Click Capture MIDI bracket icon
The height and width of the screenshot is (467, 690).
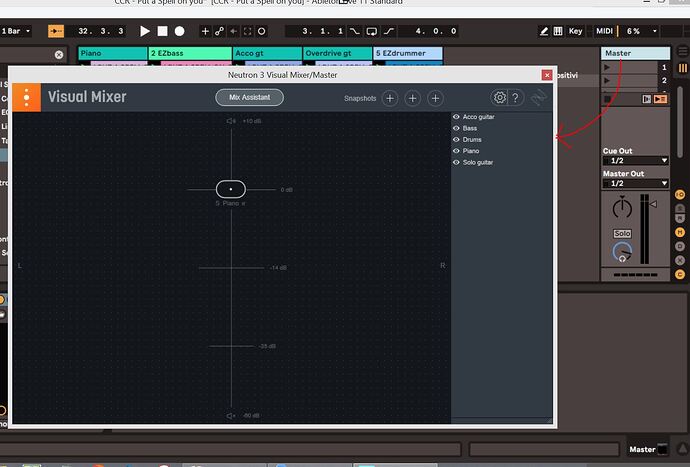point(247,31)
